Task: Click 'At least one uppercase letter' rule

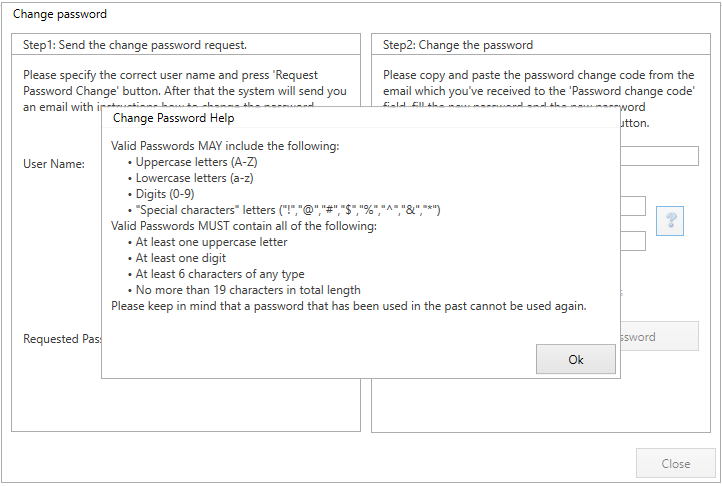Action: (x=211, y=242)
